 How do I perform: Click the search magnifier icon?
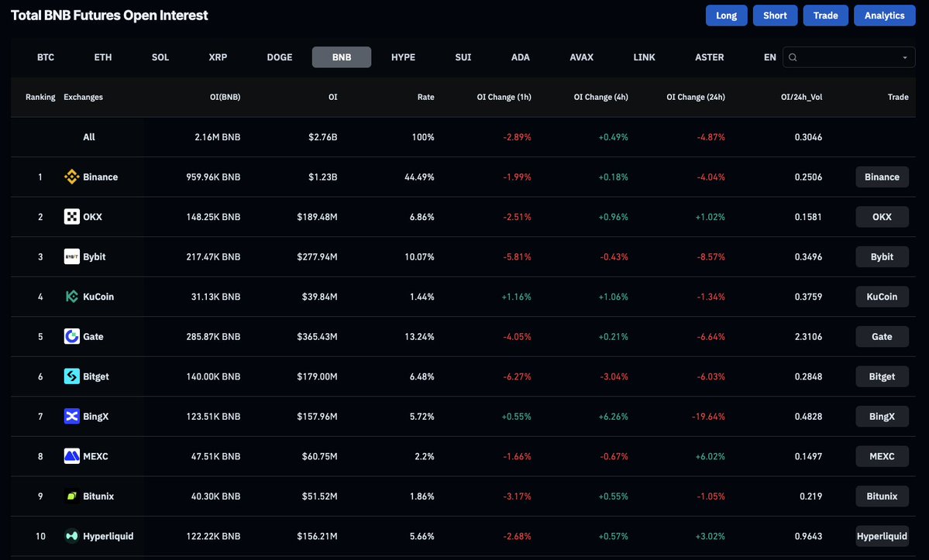[x=793, y=57]
